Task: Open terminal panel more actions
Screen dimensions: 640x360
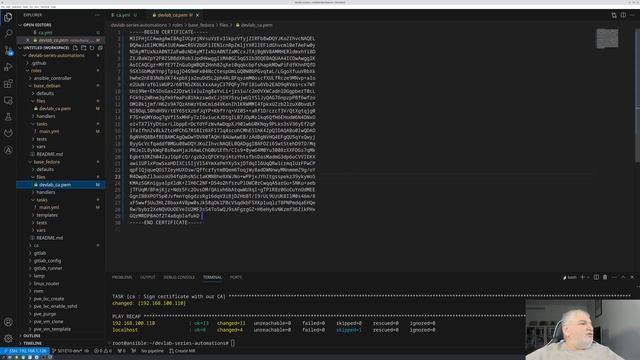Action: [614, 277]
